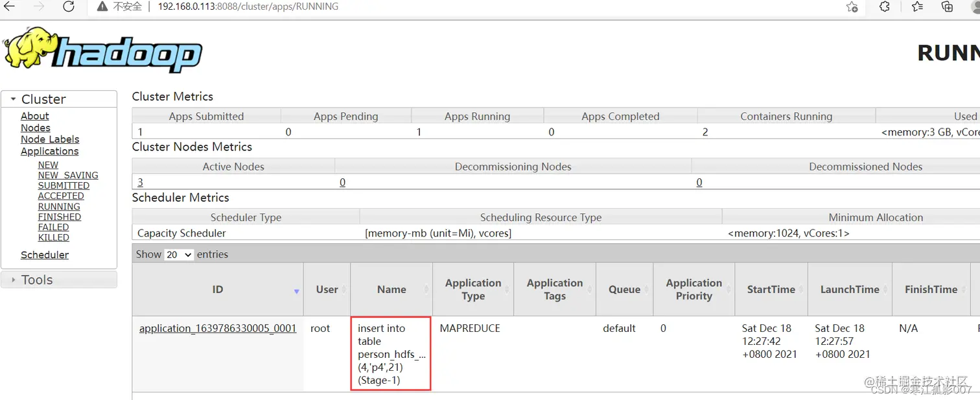Filter applications by NEW state
980x400 pixels.
pos(48,165)
